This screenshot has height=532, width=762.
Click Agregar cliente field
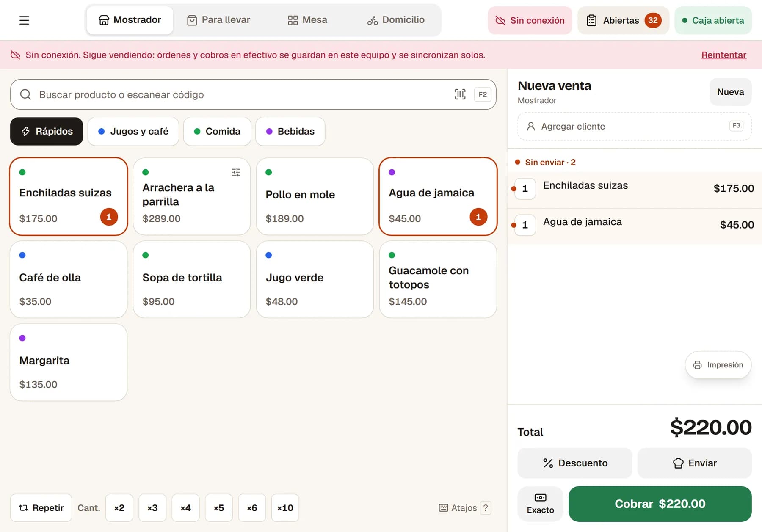[634, 126]
